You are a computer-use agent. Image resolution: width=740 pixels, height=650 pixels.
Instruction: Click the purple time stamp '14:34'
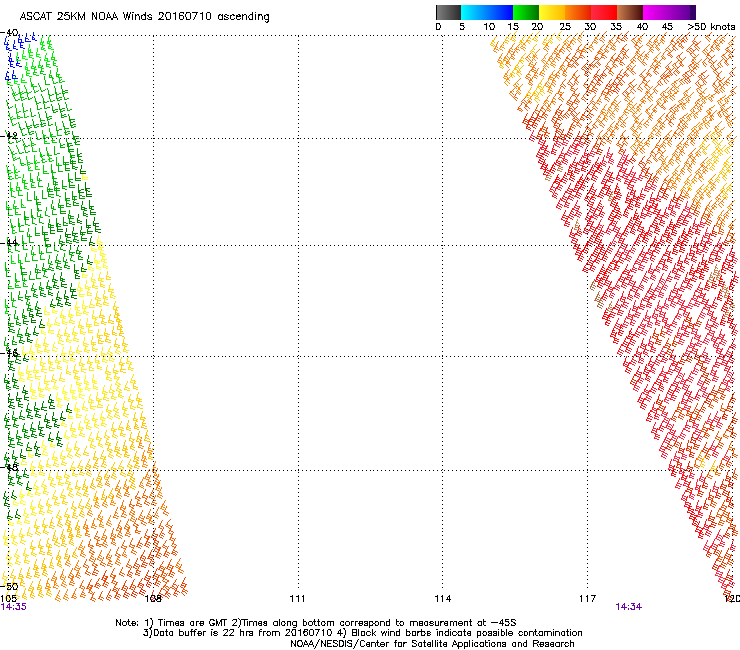pyautogui.click(x=629, y=607)
